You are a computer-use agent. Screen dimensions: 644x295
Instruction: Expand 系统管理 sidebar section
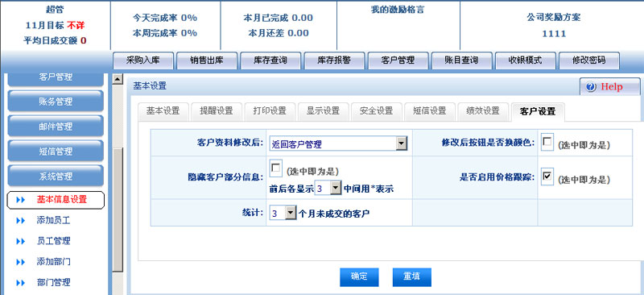pyautogui.click(x=56, y=176)
